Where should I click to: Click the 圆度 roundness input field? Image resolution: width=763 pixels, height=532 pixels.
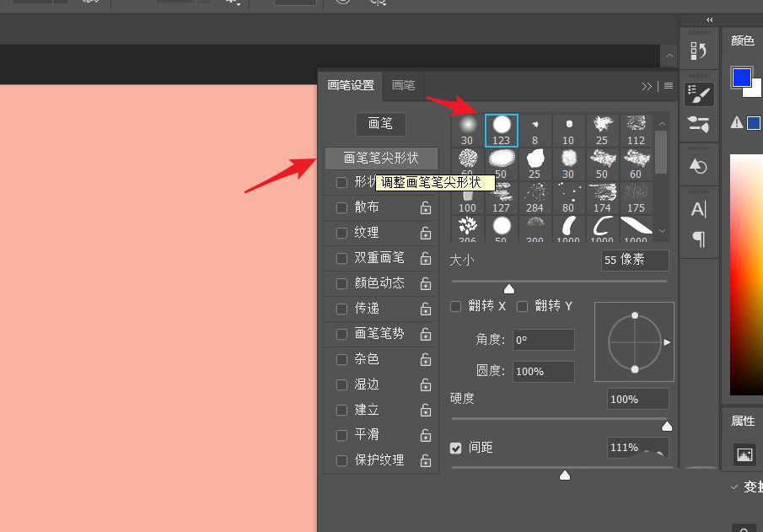[544, 371]
